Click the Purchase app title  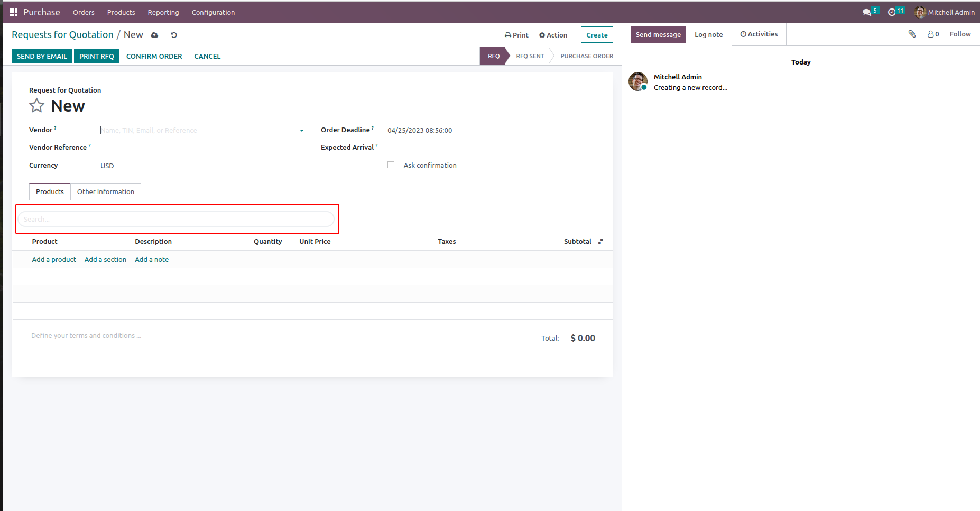point(42,12)
